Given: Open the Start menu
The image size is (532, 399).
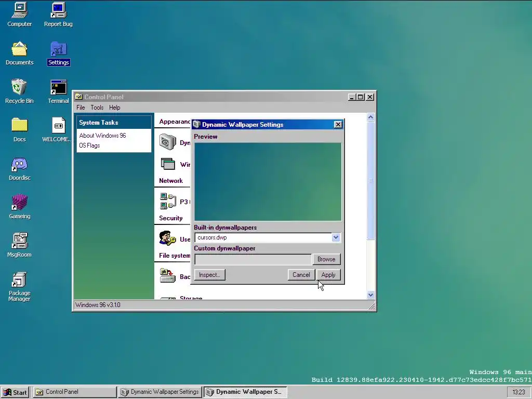Looking at the screenshot, I should 15,392.
